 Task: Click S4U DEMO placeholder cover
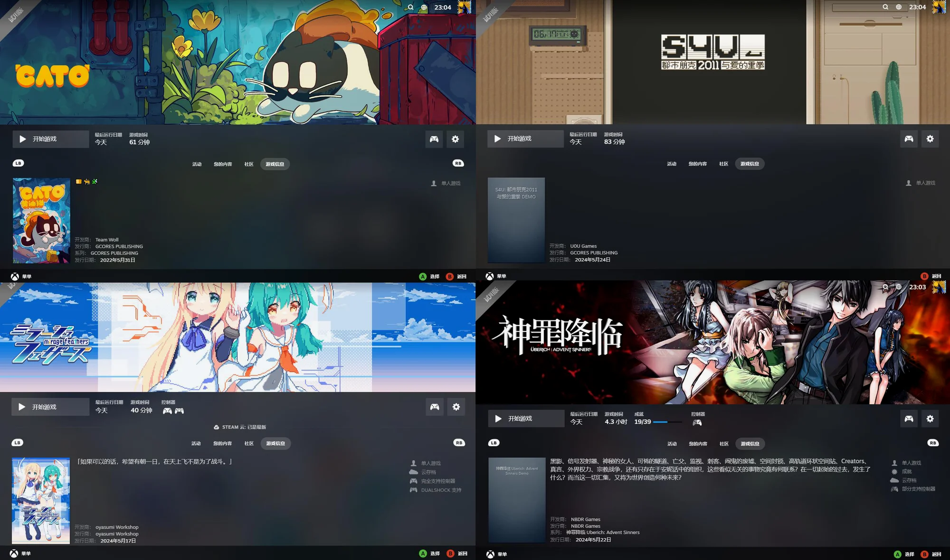click(x=516, y=220)
